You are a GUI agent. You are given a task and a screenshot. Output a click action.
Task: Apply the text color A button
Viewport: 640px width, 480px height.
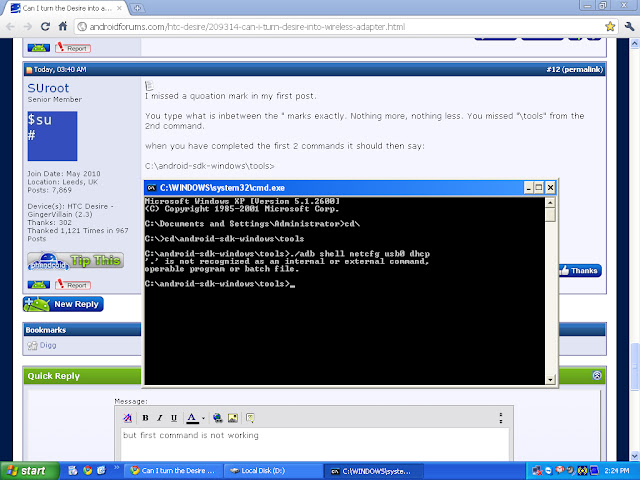tap(192, 418)
